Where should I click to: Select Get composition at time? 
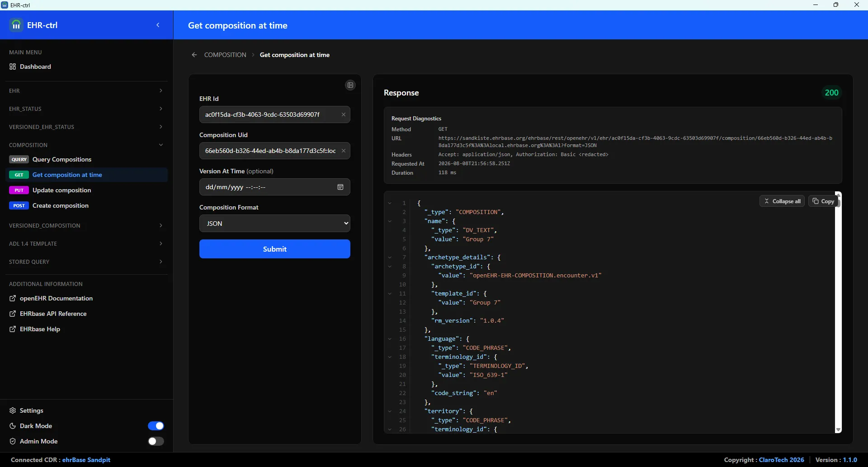[86, 175]
